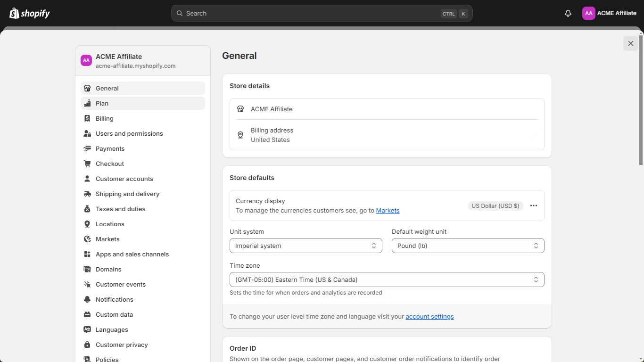Click the Users and permissions icon

pyautogui.click(x=87, y=133)
